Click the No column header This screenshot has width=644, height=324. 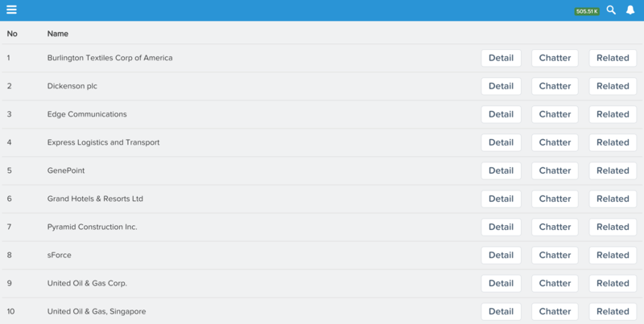(x=12, y=34)
